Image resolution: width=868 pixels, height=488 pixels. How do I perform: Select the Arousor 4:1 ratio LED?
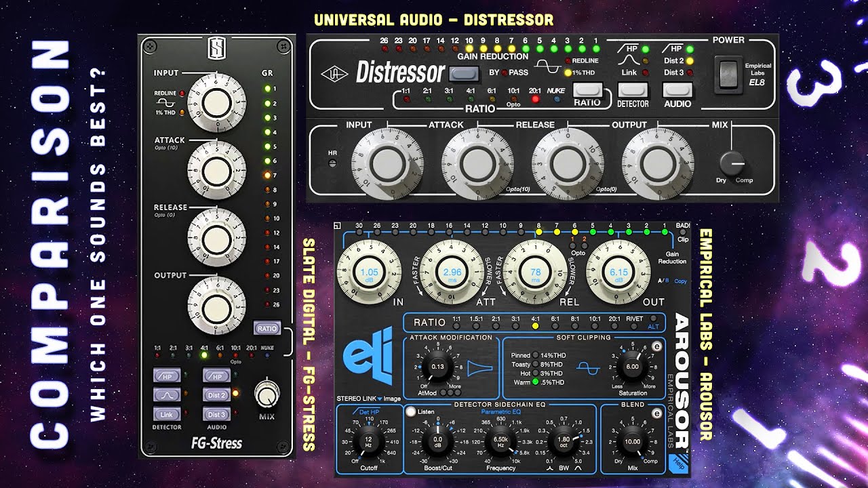click(535, 327)
